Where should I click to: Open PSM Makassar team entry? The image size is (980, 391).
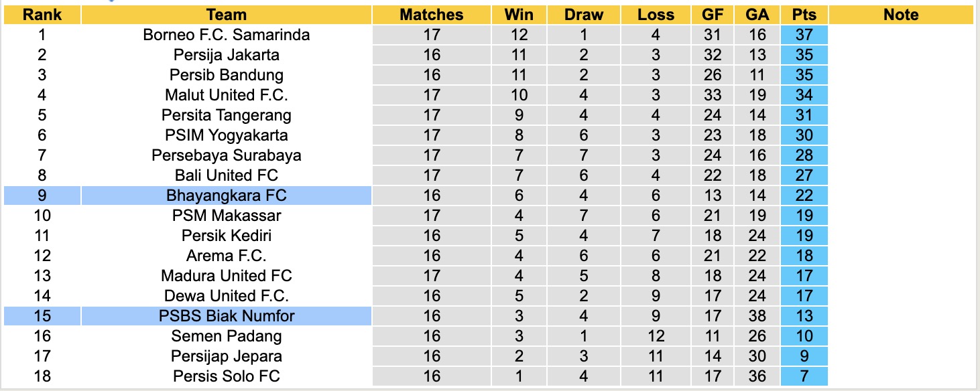[227, 216]
